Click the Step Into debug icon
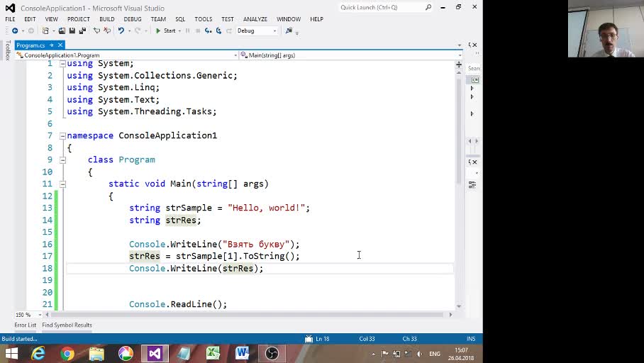 (x=209, y=30)
